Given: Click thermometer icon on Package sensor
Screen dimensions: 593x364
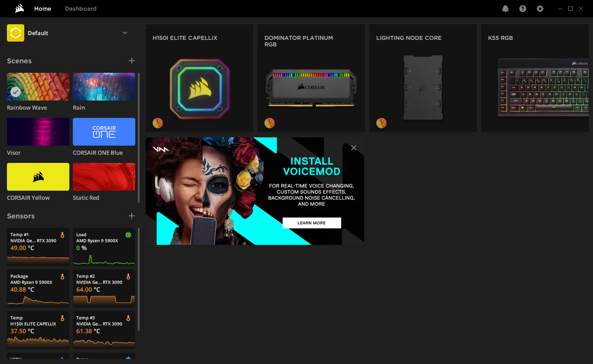Looking at the screenshot, I should pos(62,276).
